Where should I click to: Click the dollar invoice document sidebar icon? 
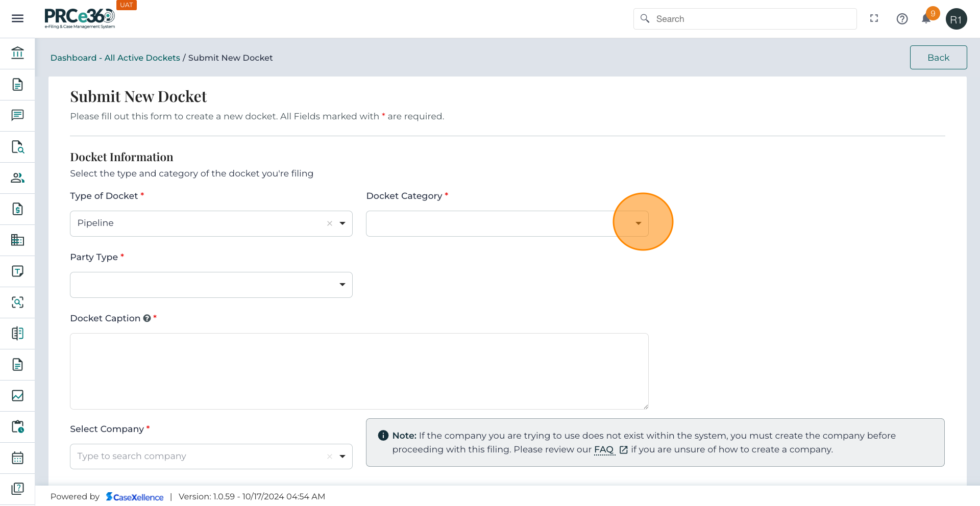(x=17, y=209)
